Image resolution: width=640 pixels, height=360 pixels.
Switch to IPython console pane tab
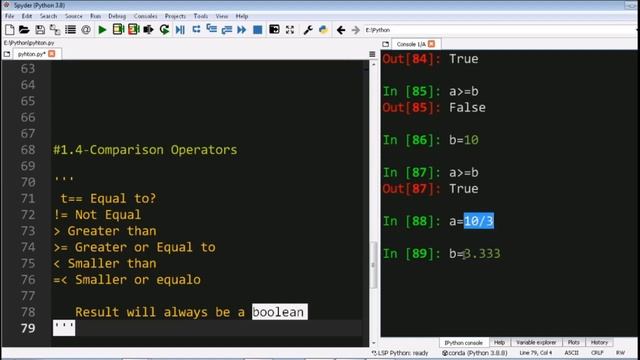coord(464,342)
